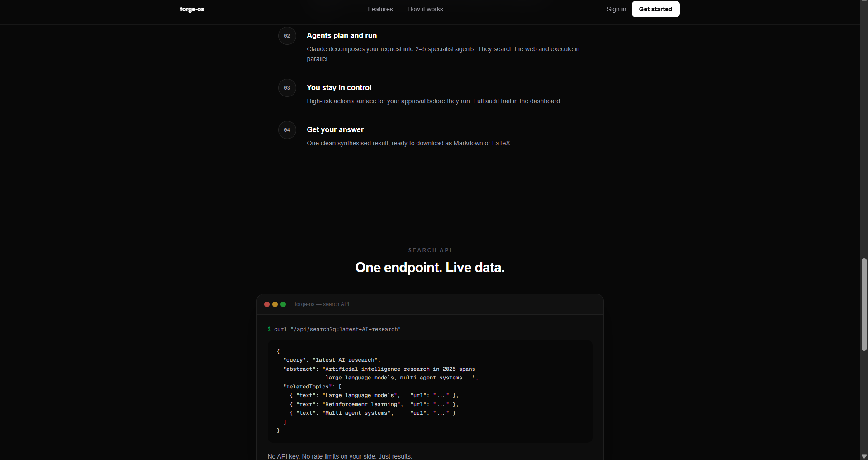Select step badge 04 next to Get your answer
Image resolution: width=868 pixels, height=460 pixels.
click(287, 130)
